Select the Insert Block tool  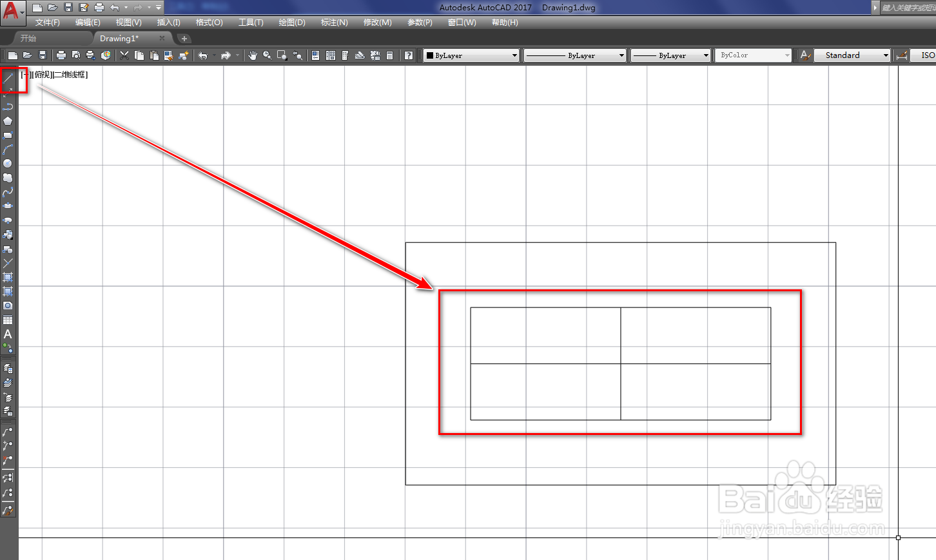tap(8, 235)
